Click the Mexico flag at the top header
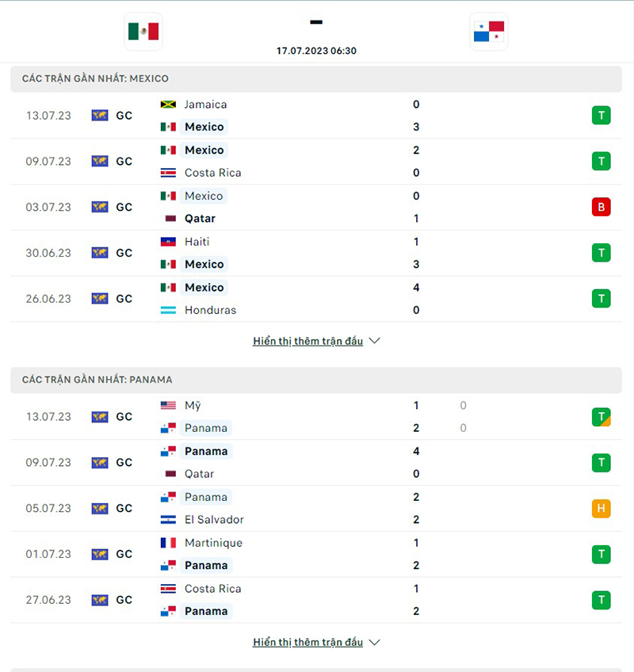The height and width of the screenshot is (672, 634). (x=143, y=32)
